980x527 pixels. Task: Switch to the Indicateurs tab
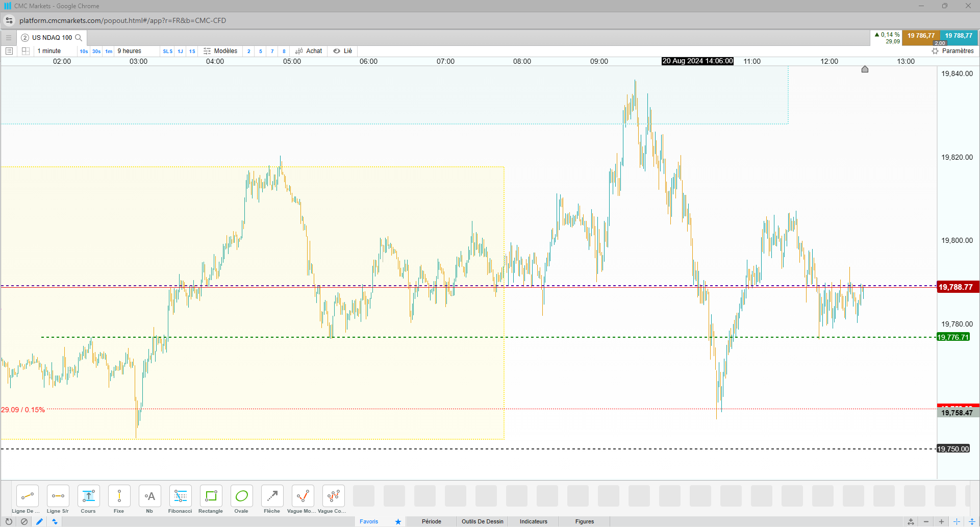[534, 521]
